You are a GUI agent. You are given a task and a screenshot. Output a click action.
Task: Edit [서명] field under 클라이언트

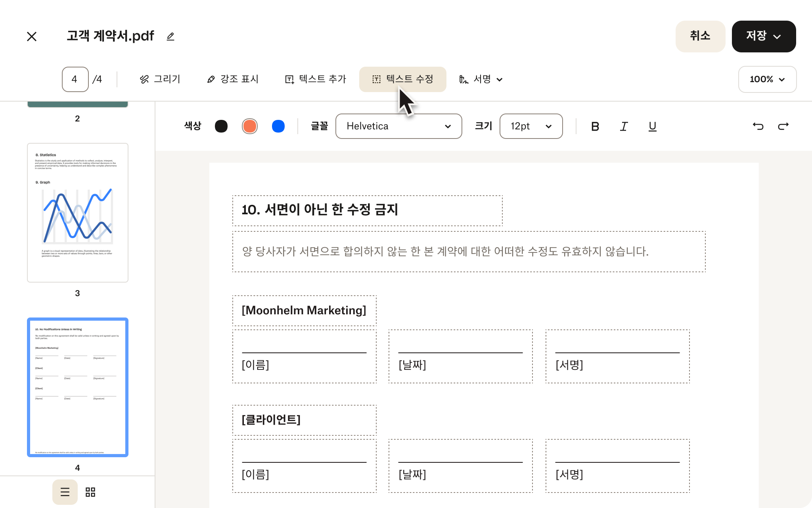617,466
